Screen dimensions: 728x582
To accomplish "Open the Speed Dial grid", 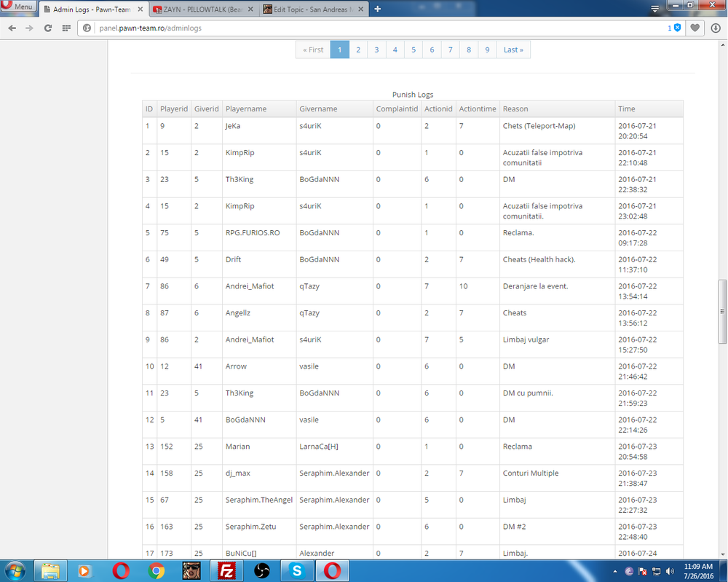I will (x=66, y=28).
